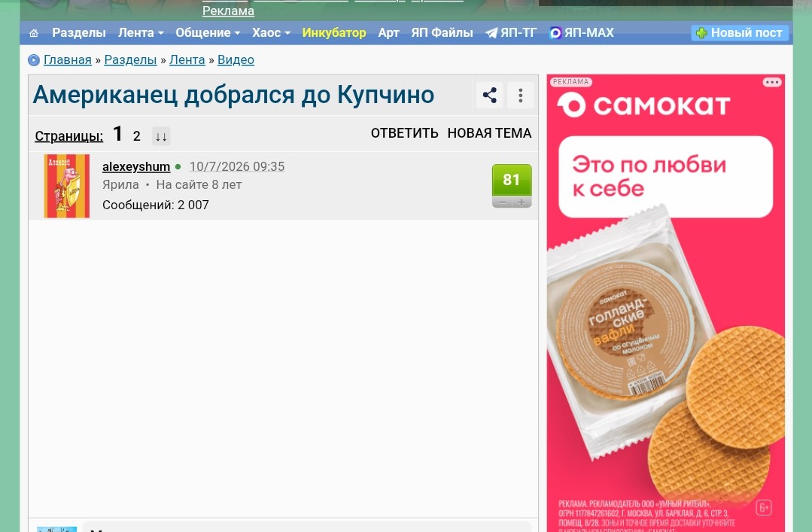Click the post date 10/7/2026 09:35
This screenshot has height=532, width=812.
point(236,166)
